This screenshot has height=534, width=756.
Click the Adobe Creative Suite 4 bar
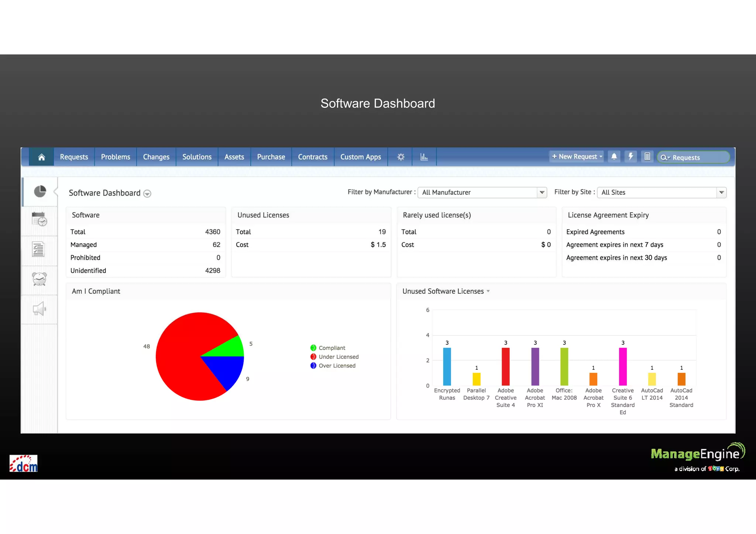click(506, 367)
